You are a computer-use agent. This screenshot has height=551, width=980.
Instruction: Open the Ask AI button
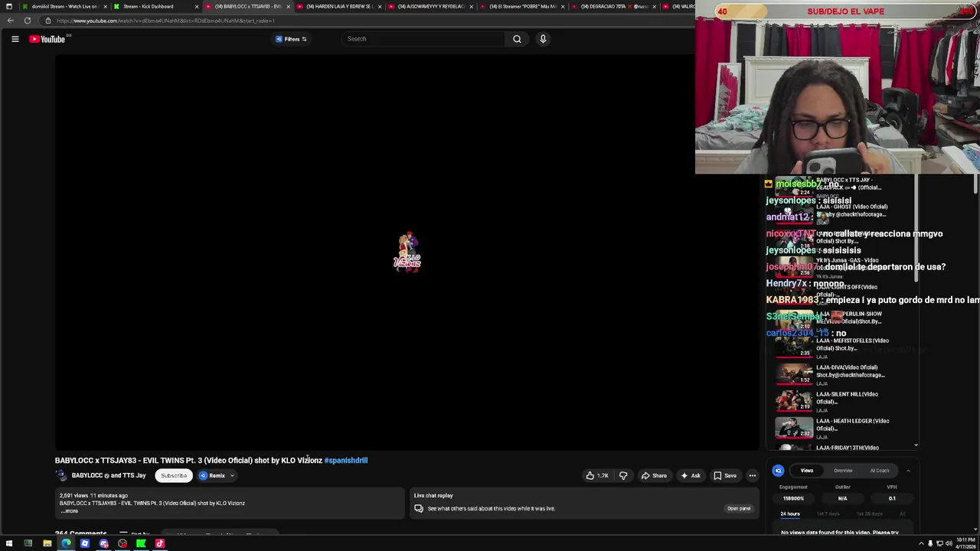[x=690, y=475]
